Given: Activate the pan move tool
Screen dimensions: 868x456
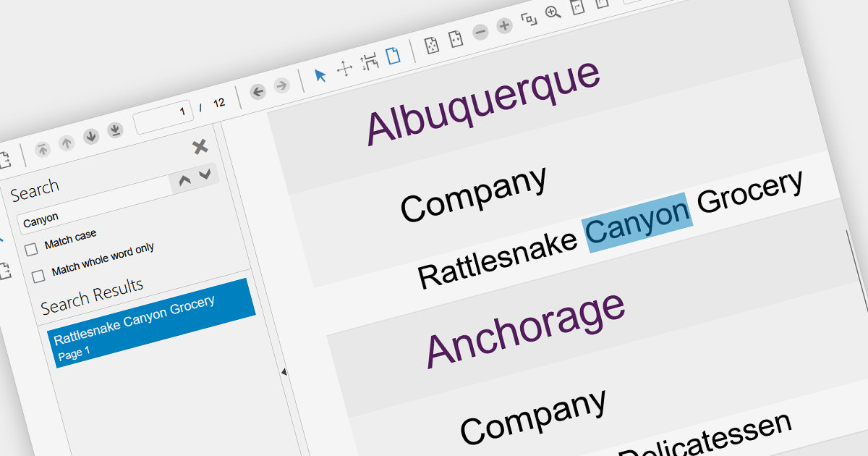Looking at the screenshot, I should click(x=345, y=69).
